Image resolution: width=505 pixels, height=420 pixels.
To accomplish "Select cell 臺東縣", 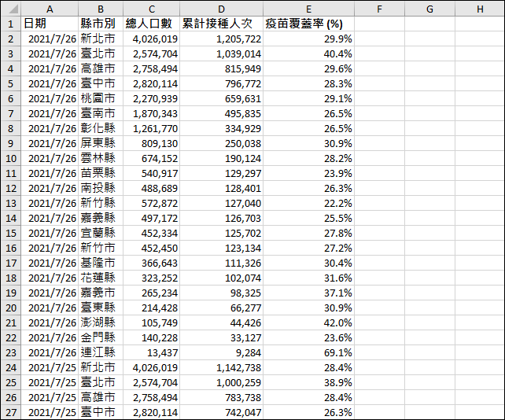I will [101, 308].
